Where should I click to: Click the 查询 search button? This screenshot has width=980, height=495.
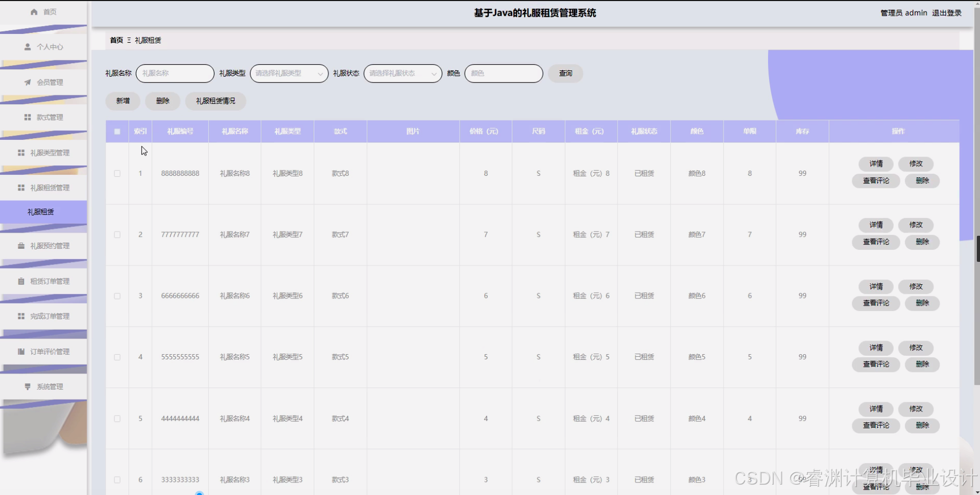pyautogui.click(x=565, y=73)
